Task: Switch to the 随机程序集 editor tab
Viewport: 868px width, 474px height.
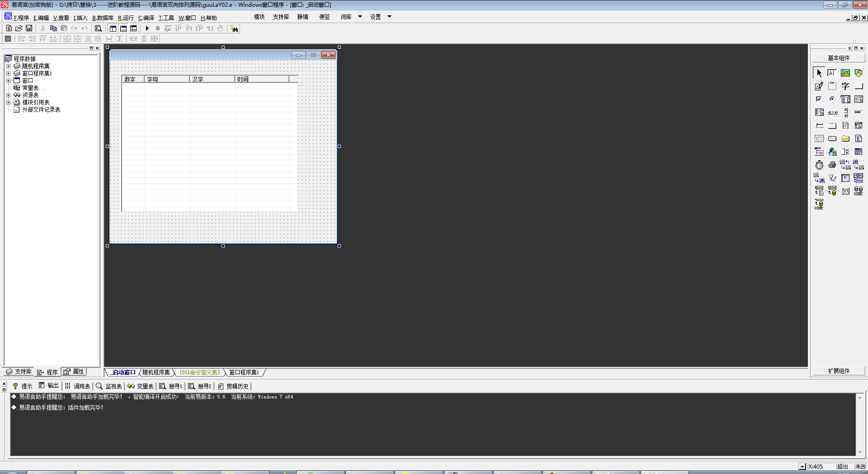Action: click(156, 372)
